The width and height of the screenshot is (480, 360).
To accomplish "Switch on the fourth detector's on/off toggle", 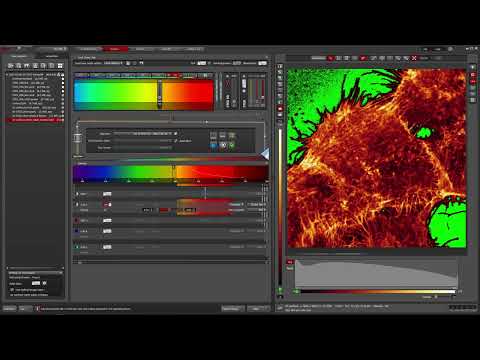I will [107, 231].
